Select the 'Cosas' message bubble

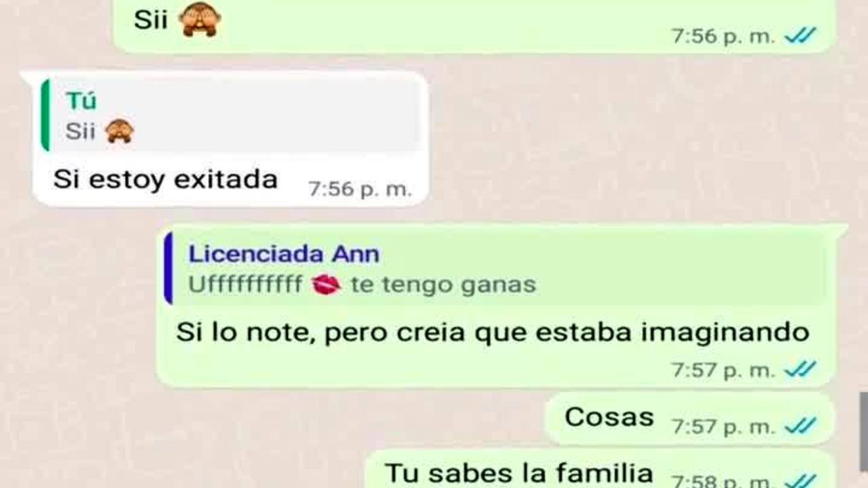pyautogui.click(x=690, y=419)
